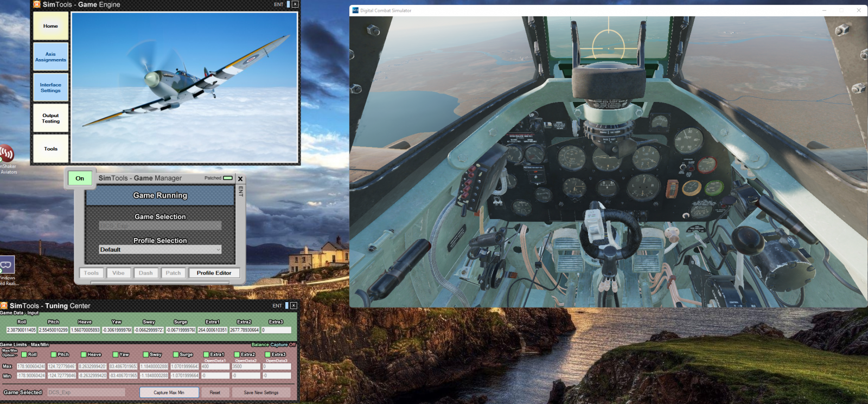Toggle the On button in Game Manager
Viewport: 868px width, 404px height.
(80, 178)
